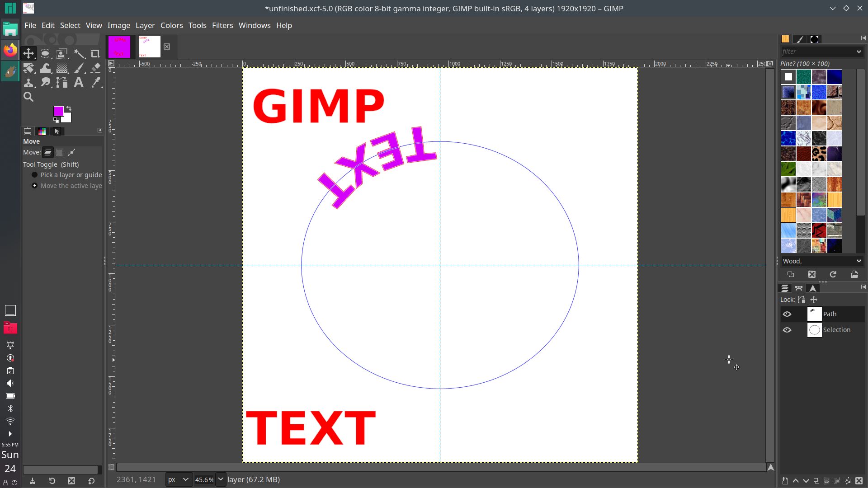Select the Smudge tool
868x488 pixels.
[x=45, y=83]
